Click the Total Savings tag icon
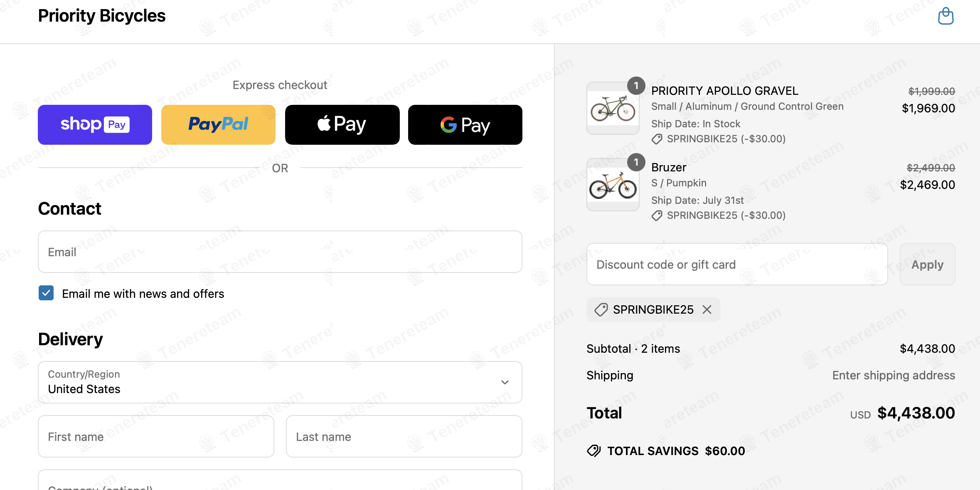Image resolution: width=980 pixels, height=490 pixels. (x=594, y=451)
